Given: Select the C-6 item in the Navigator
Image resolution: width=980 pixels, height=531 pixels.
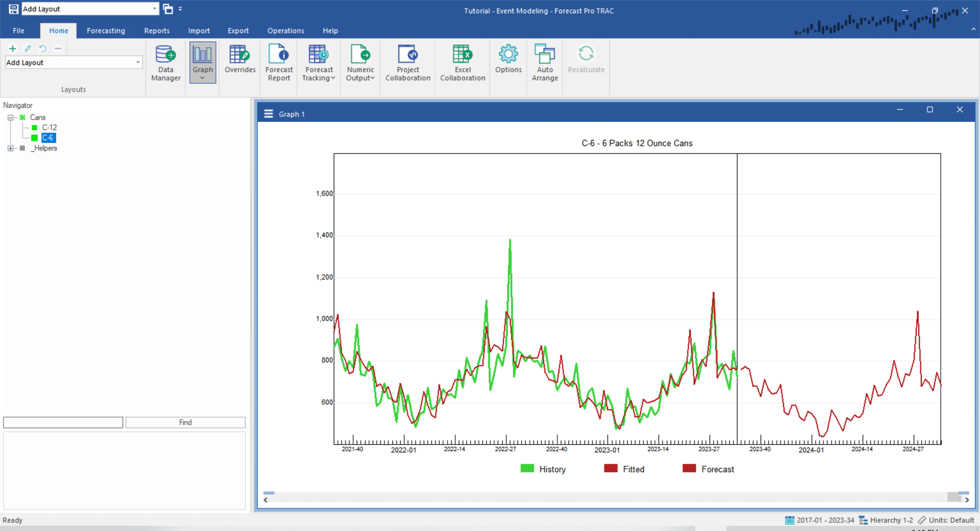Looking at the screenshot, I should click(48, 137).
